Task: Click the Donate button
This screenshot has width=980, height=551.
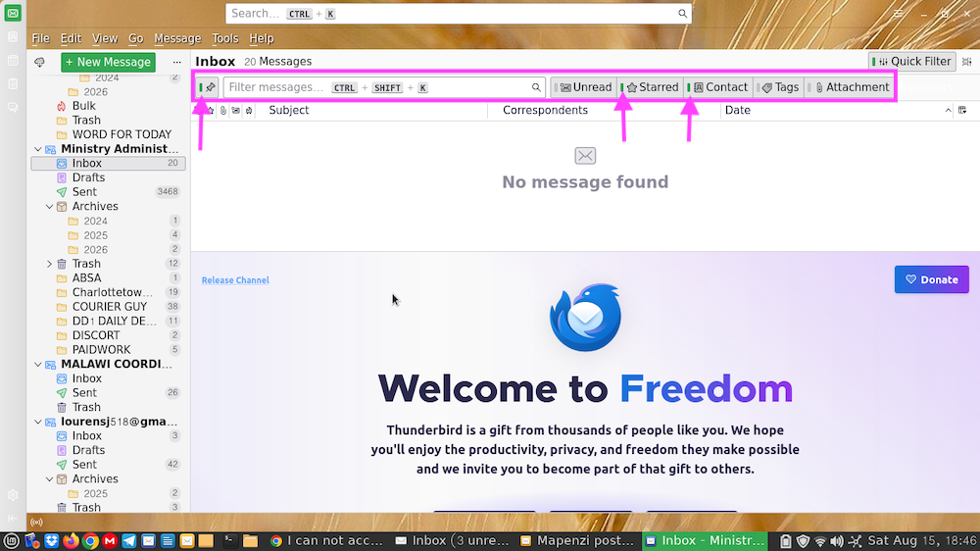Action: [x=931, y=279]
